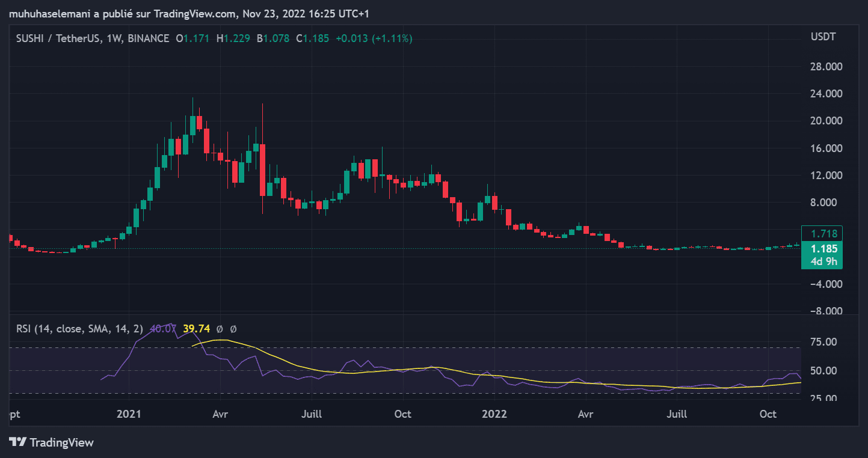Click the open value O1.171

(192, 38)
